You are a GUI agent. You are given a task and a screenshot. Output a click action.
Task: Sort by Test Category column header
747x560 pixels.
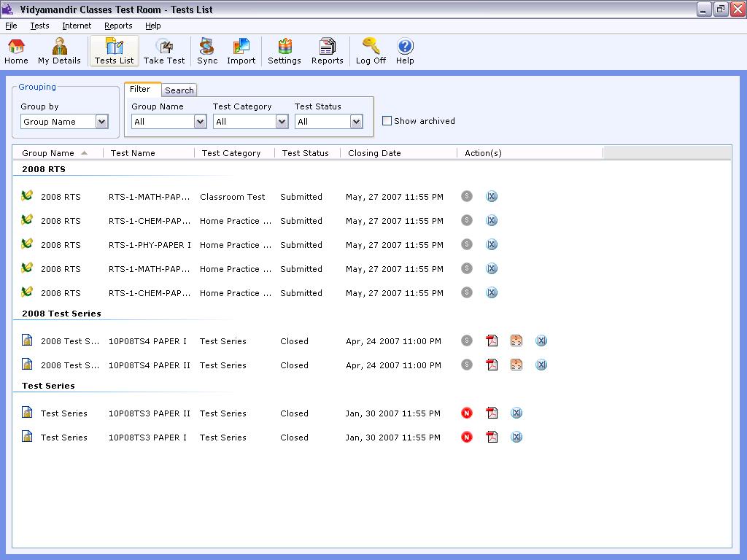pos(234,153)
